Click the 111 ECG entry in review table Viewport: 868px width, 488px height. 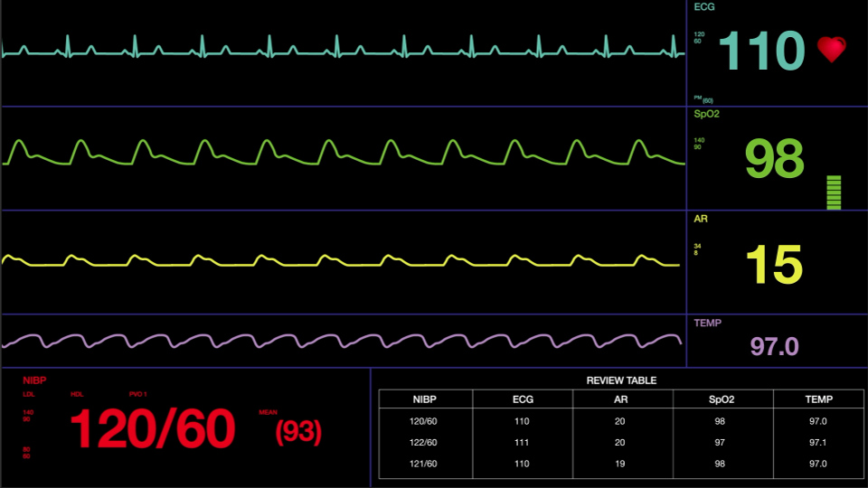[x=523, y=442]
